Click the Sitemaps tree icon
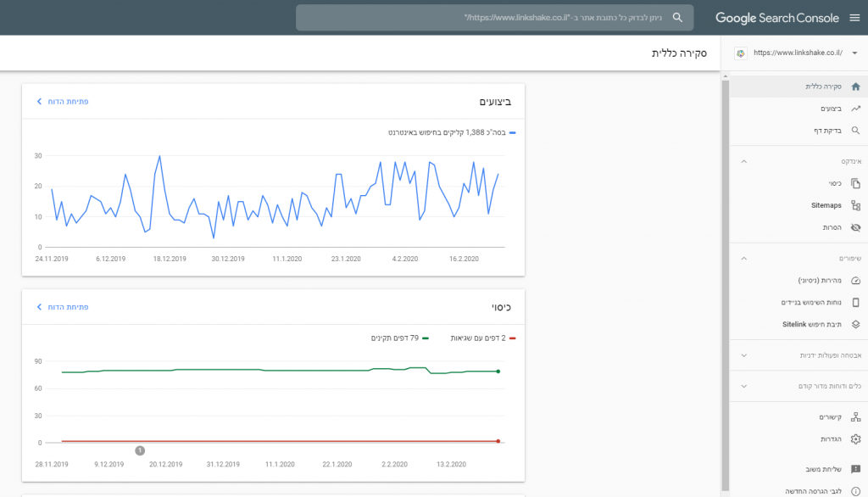 (x=856, y=205)
